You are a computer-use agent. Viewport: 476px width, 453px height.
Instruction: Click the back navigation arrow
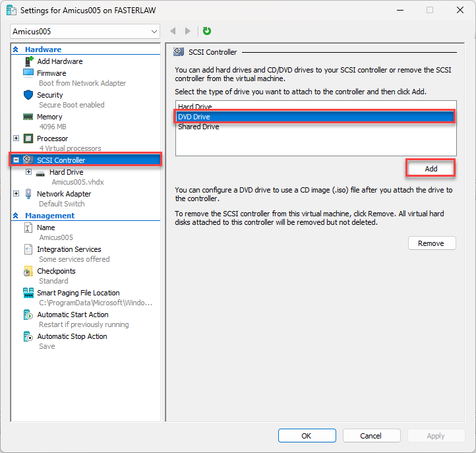pyautogui.click(x=173, y=31)
